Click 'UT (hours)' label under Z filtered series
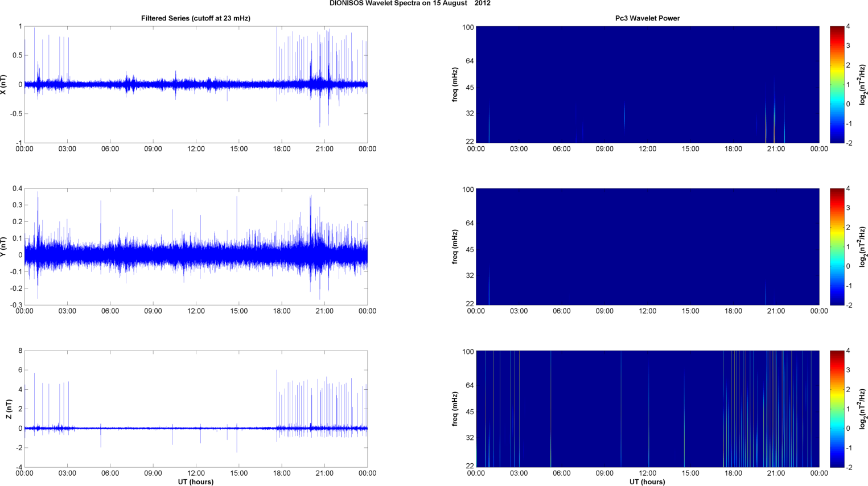This screenshot has height=486, width=868. tap(196, 481)
